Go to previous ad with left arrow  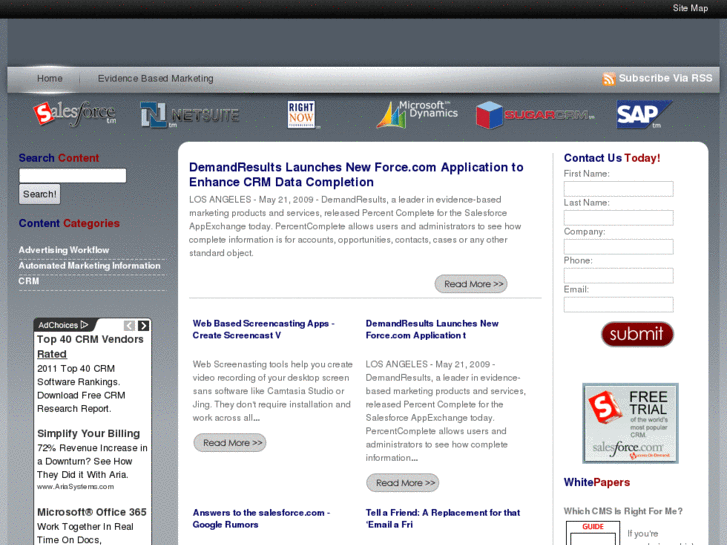(129, 326)
